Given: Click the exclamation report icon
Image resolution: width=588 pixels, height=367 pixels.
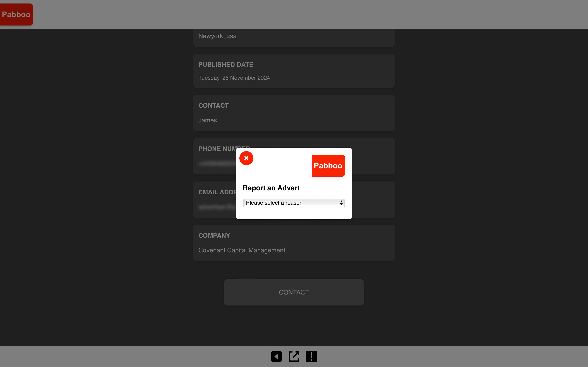Looking at the screenshot, I should [311, 356].
